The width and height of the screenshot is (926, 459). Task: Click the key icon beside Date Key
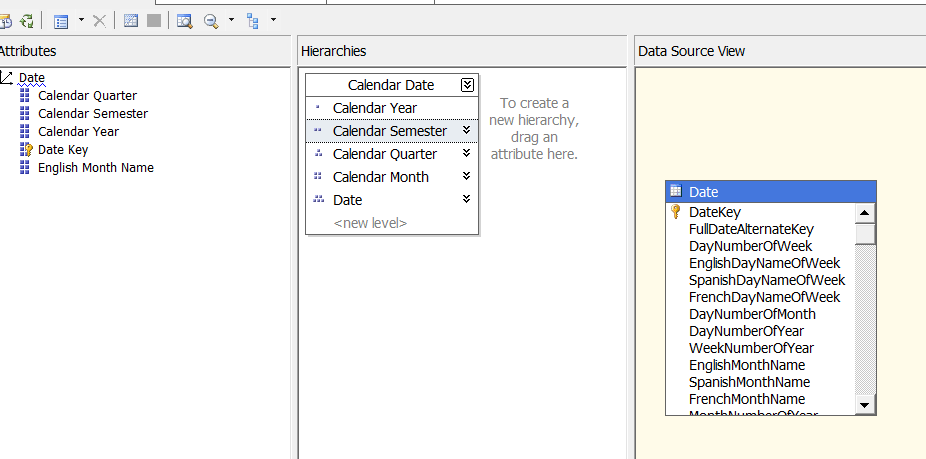[x=25, y=149]
